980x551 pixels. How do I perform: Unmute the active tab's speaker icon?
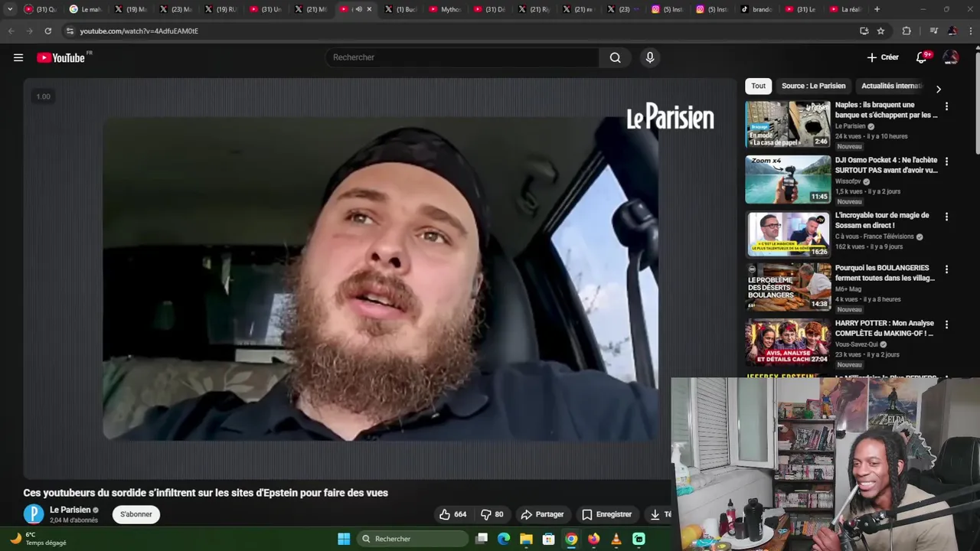[358, 9]
